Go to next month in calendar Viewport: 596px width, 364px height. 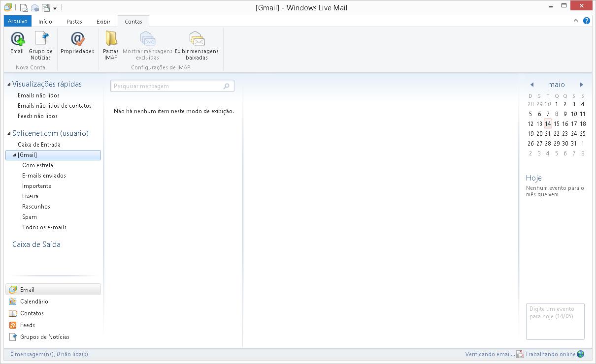point(581,85)
